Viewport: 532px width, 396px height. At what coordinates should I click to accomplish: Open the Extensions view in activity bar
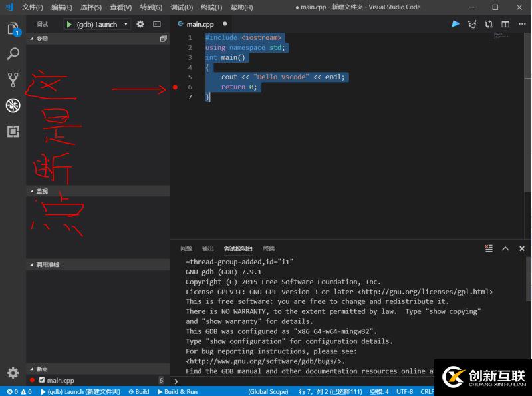[x=13, y=131]
